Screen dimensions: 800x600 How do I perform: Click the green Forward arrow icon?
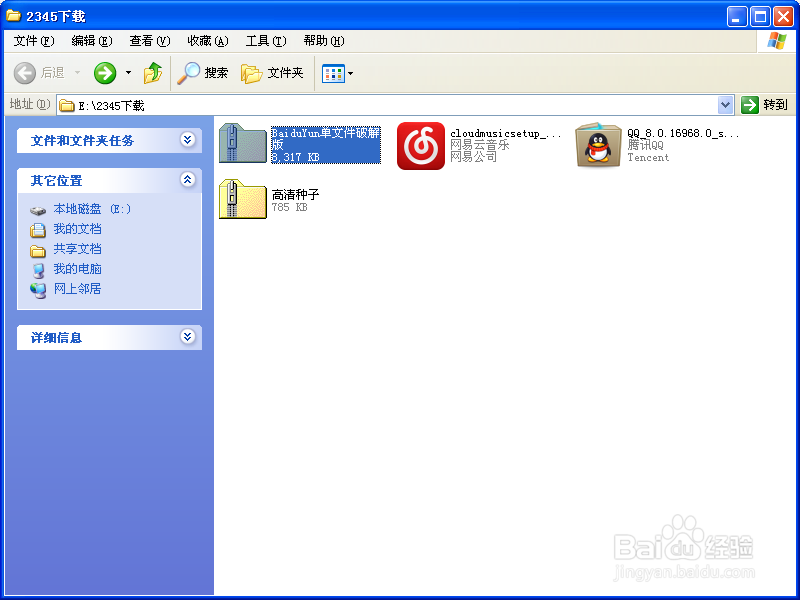[105, 73]
